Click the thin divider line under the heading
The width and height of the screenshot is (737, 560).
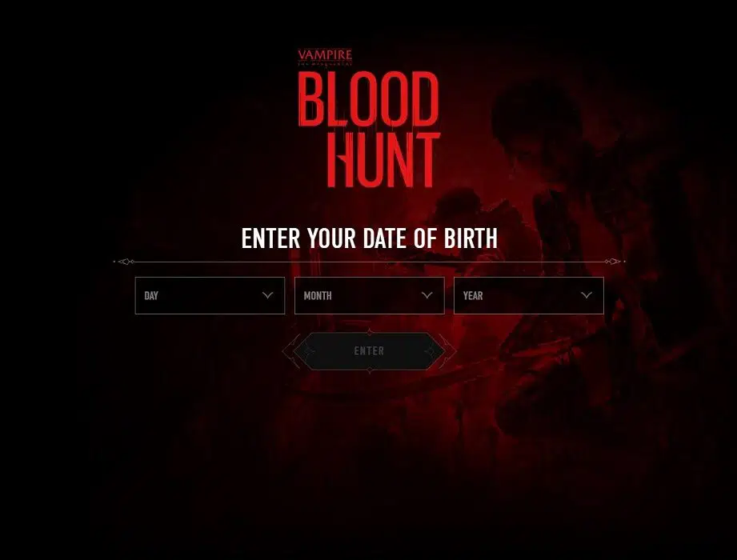click(370, 262)
